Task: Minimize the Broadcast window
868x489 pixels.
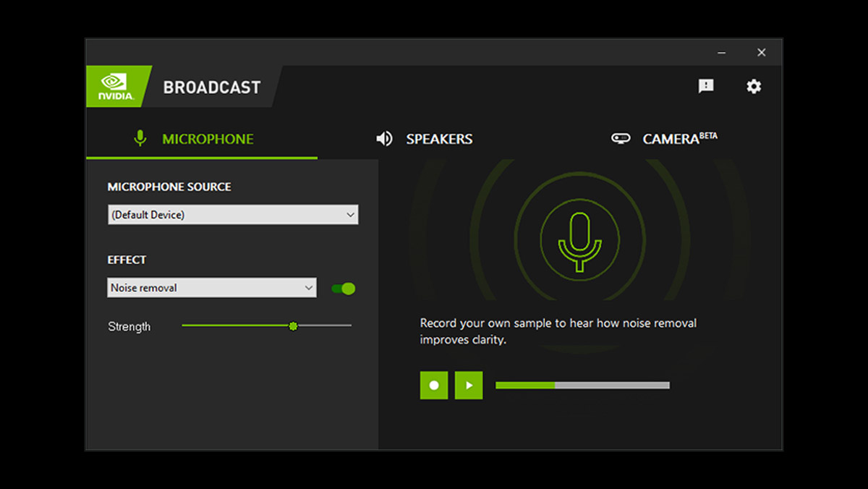Action: pyautogui.click(x=721, y=53)
